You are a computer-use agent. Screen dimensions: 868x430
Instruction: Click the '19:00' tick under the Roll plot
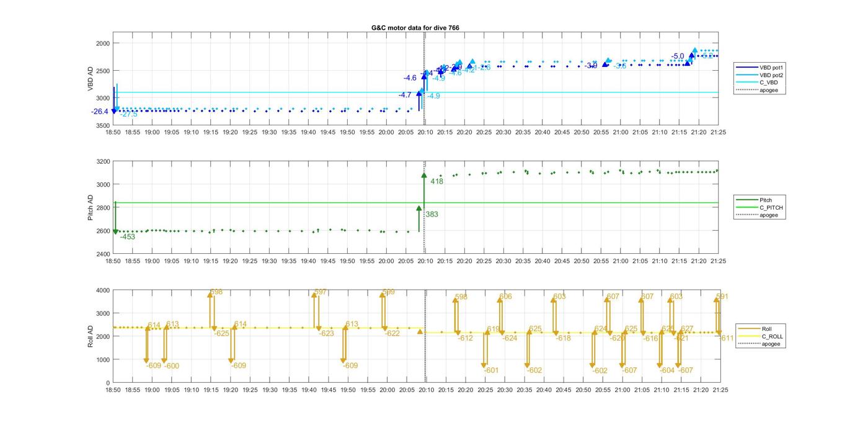coord(153,390)
